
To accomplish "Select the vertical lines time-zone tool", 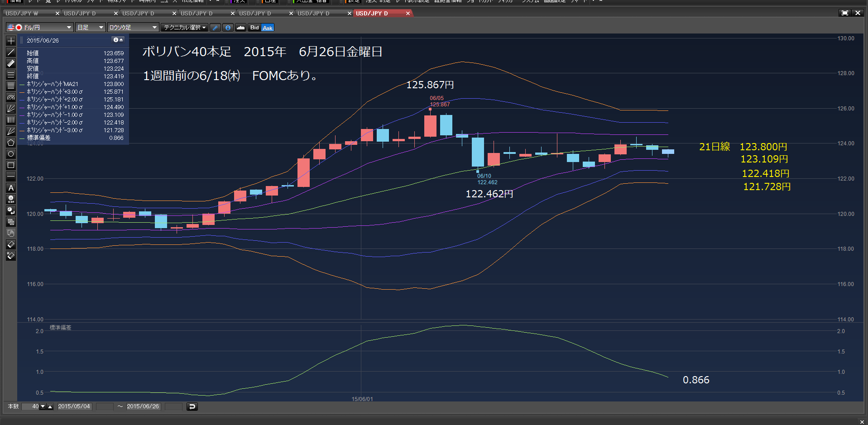I will point(11,120).
